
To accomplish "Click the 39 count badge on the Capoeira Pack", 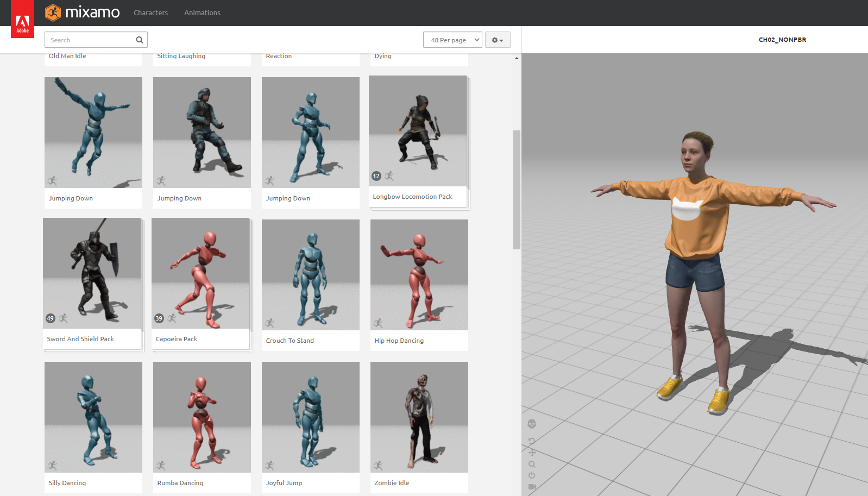I will pos(159,318).
